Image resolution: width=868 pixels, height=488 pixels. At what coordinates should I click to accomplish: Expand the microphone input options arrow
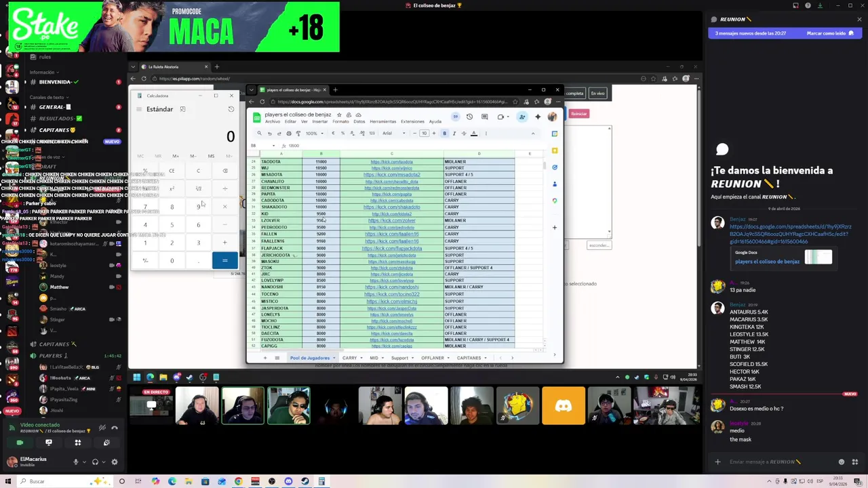[84, 462]
